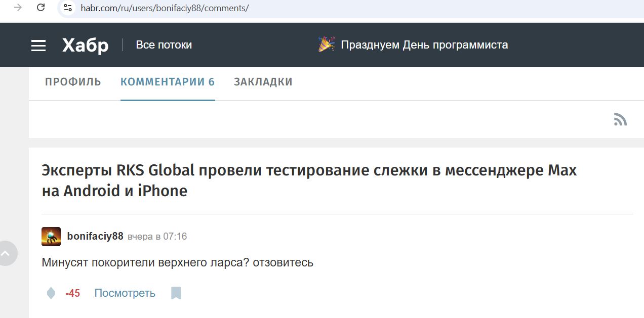Click the bonifaciy88 avatar image
This screenshot has width=644, height=318.
(x=51, y=237)
